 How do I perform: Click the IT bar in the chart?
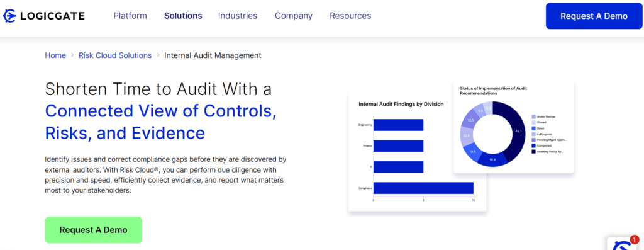[x=398, y=167]
